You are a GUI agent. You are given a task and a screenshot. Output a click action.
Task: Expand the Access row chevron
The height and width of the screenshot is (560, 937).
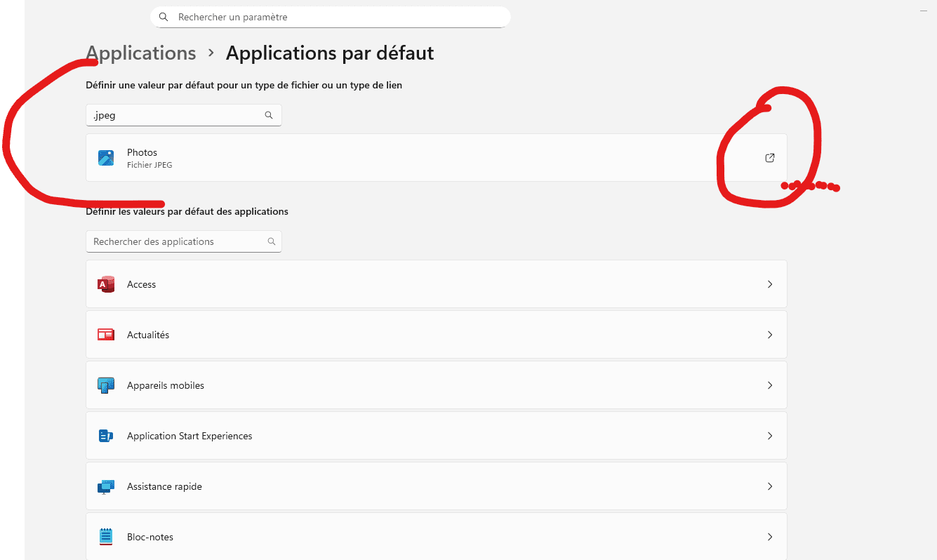(x=770, y=284)
